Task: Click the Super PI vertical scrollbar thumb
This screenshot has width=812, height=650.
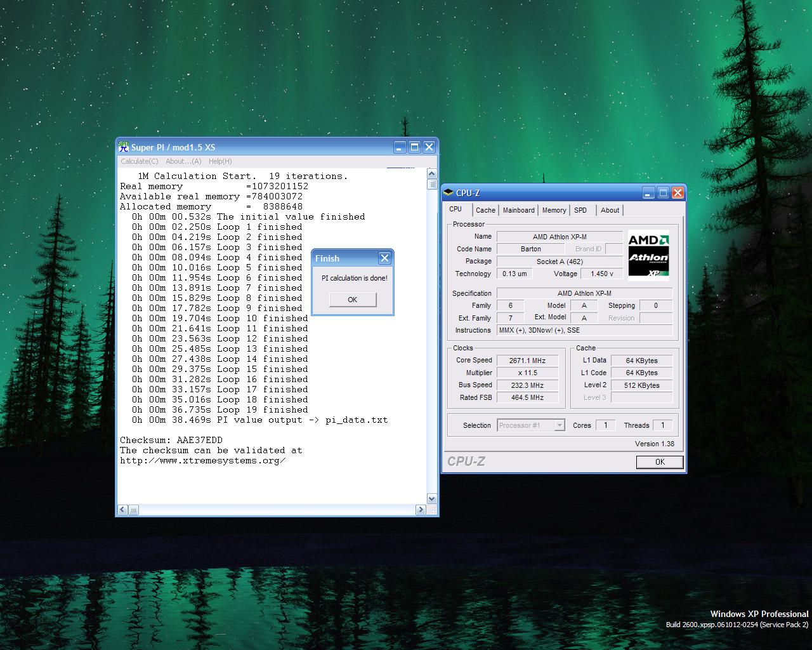Action: pos(432,184)
